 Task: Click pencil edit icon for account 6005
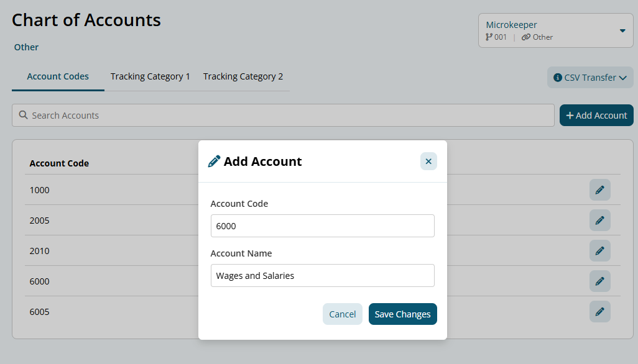[599, 312]
